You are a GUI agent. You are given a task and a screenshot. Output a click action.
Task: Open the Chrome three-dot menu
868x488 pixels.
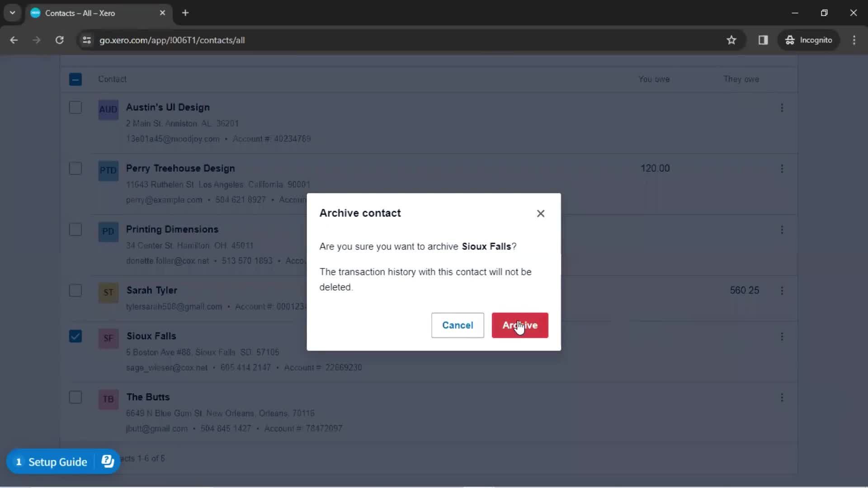(854, 40)
